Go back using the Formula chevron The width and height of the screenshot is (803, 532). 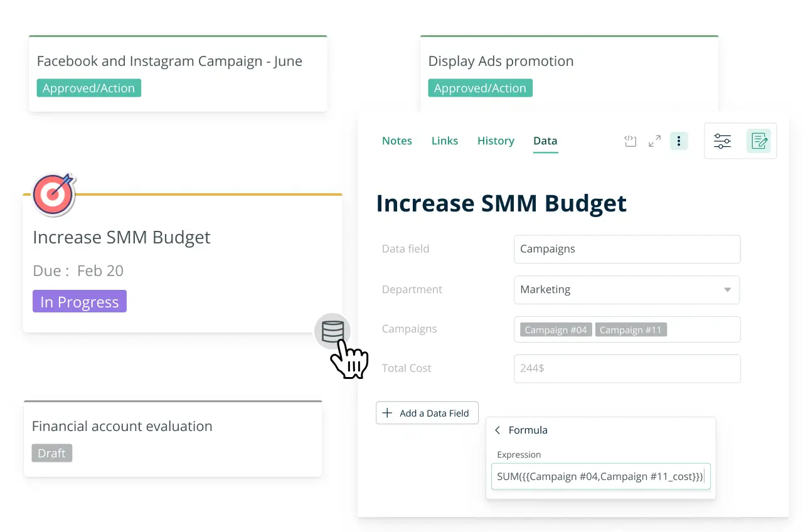(x=497, y=430)
